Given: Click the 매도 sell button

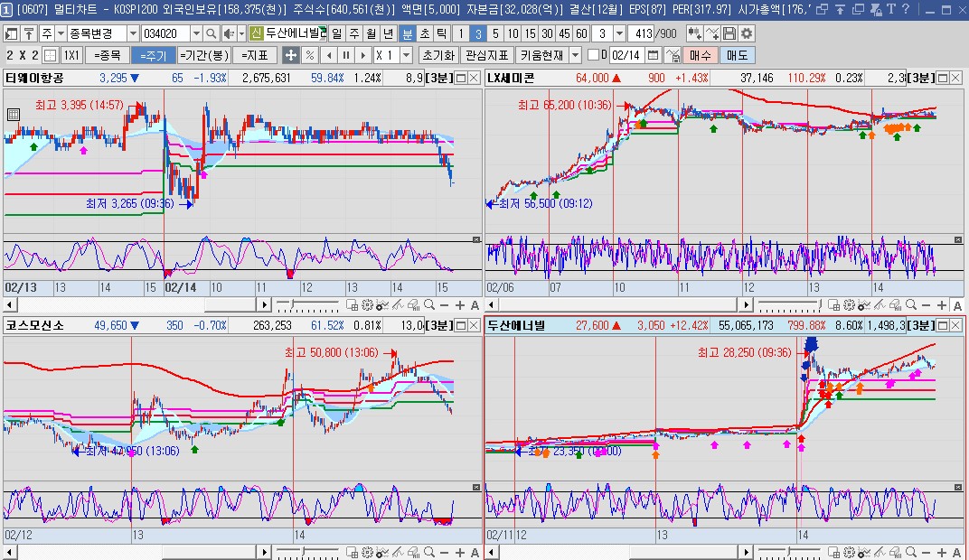Looking at the screenshot, I should coord(738,55).
